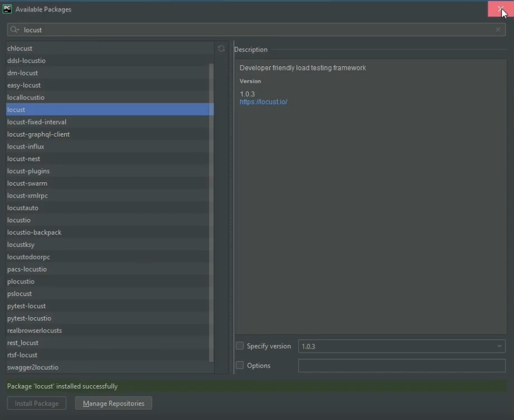Select the locustio-backpack package
The height and width of the screenshot is (420, 514).
[x=110, y=233]
